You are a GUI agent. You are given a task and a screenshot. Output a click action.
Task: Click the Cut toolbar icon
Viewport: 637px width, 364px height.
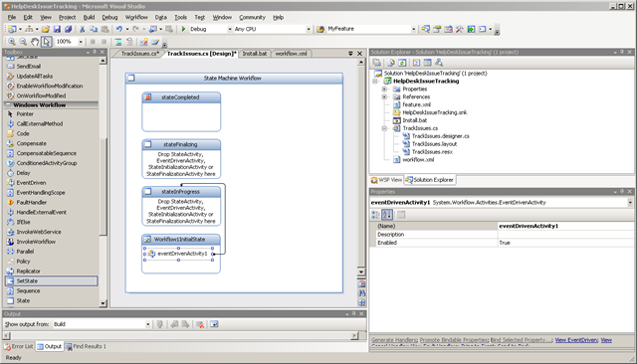coord(82,29)
